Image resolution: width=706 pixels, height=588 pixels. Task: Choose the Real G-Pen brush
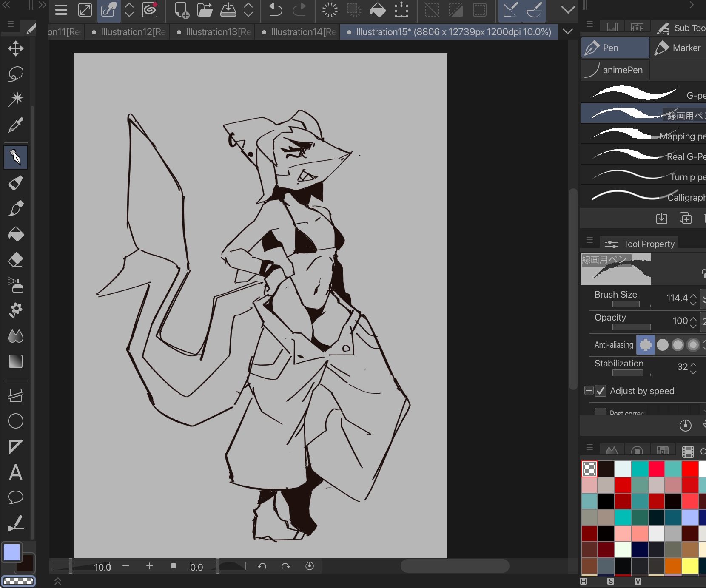pyautogui.click(x=643, y=156)
